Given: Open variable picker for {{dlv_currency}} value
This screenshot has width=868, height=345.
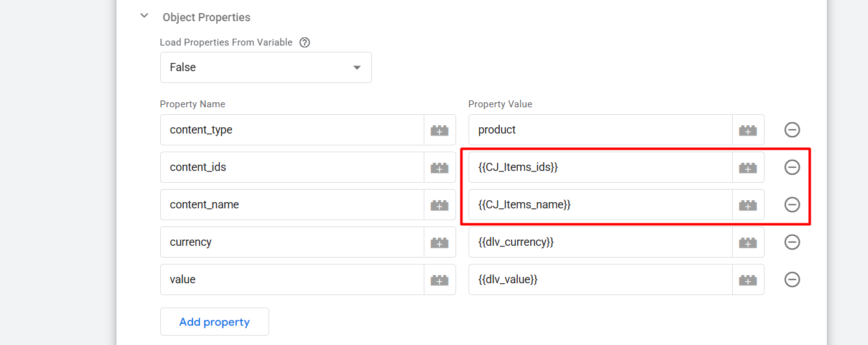Looking at the screenshot, I should (x=748, y=242).
